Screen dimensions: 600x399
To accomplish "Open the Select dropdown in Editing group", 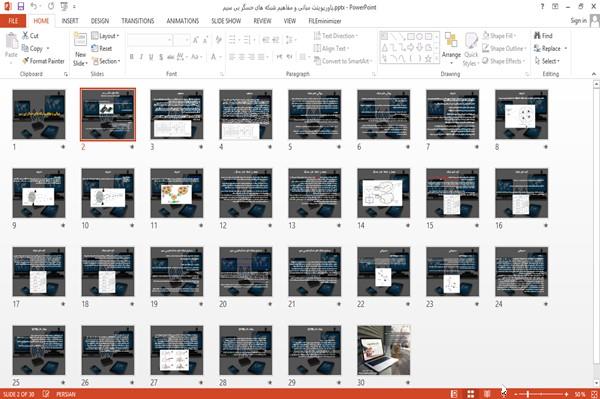I will click(x=547, y=61).
